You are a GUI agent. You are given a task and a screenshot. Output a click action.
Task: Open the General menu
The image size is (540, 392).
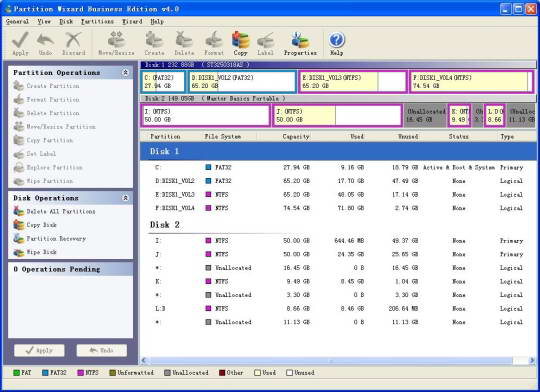(17, 21)
